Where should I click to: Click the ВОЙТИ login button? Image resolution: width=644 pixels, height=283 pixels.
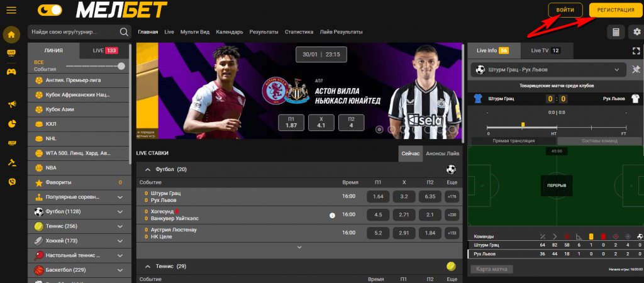565,10
